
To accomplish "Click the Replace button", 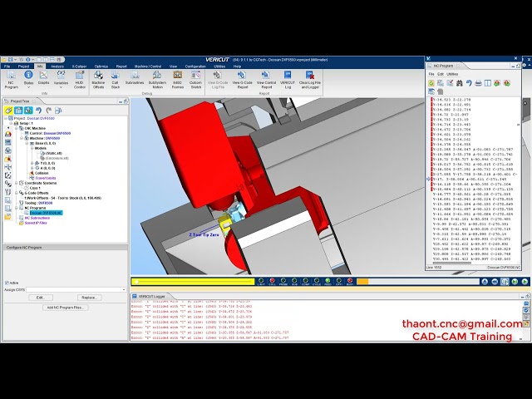I will pos(90,298).
